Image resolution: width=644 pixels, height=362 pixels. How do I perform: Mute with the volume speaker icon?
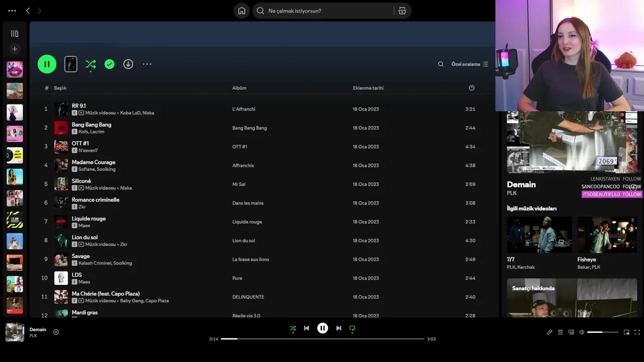(582, 332)
